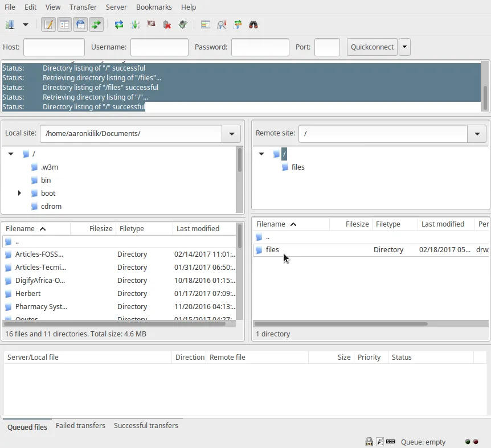Toggle local directory tree display
The height and width of the screenshot is (448, 491).
pyautogui.click(x=64, y=24)
